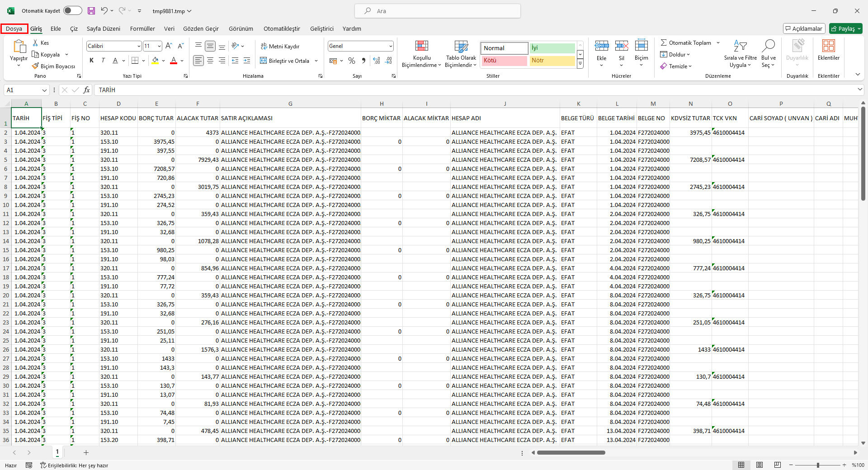Viewport: 868px width, 470px height.
Task: Click the Açıklamalar comments button
Action: click(x=804, y=29)
